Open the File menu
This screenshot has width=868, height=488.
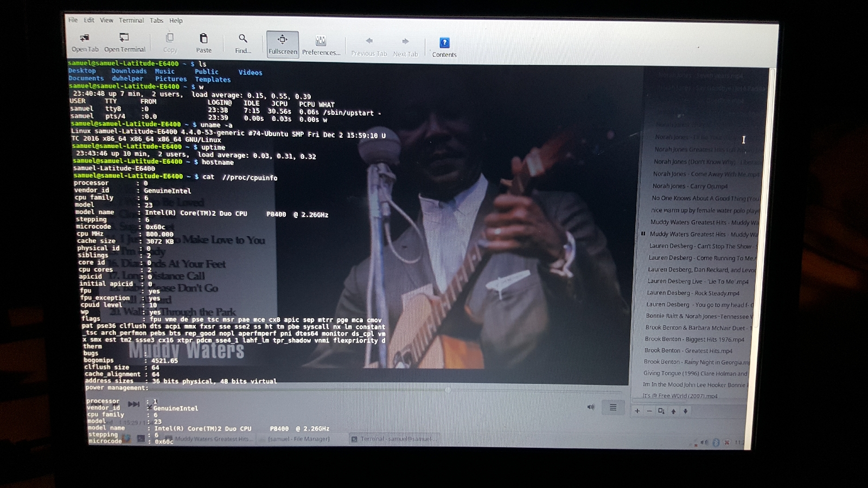pos(73,20)
